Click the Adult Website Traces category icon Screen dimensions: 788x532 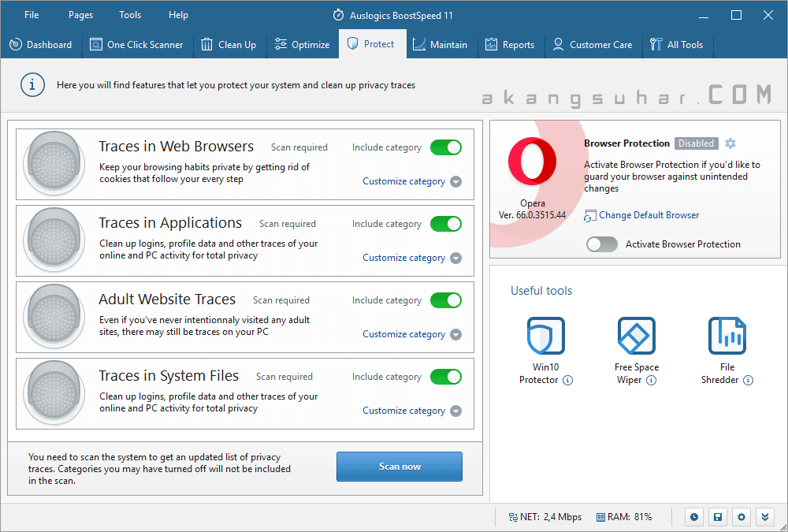54,316
